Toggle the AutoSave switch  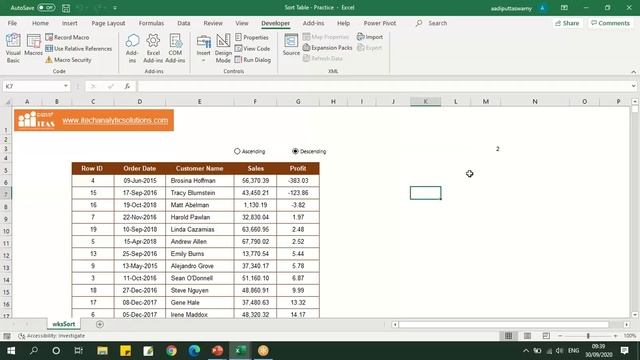pyautogui.click(x=46, y=7)
